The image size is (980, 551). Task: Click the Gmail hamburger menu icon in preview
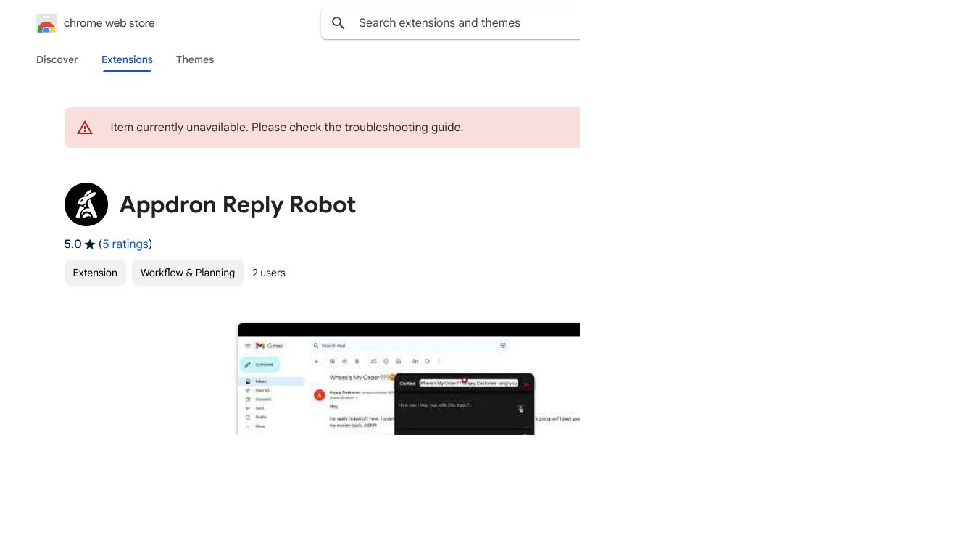[x=247, y=346]
